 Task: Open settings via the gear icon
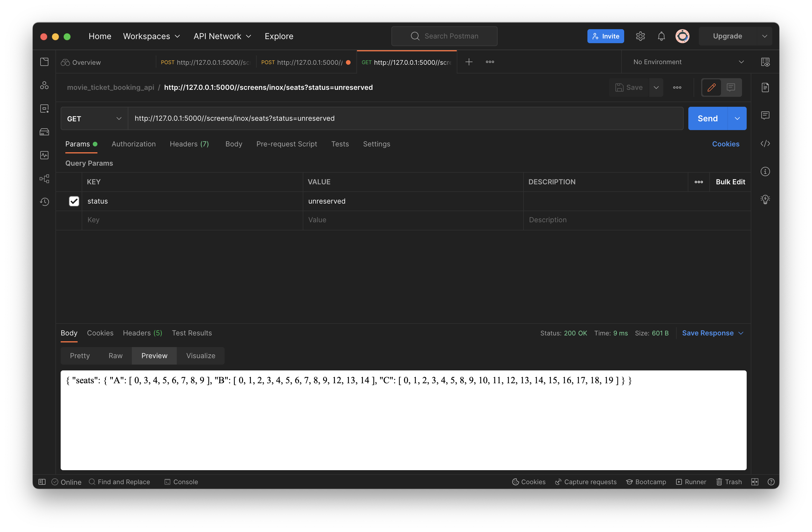point(640,36)
